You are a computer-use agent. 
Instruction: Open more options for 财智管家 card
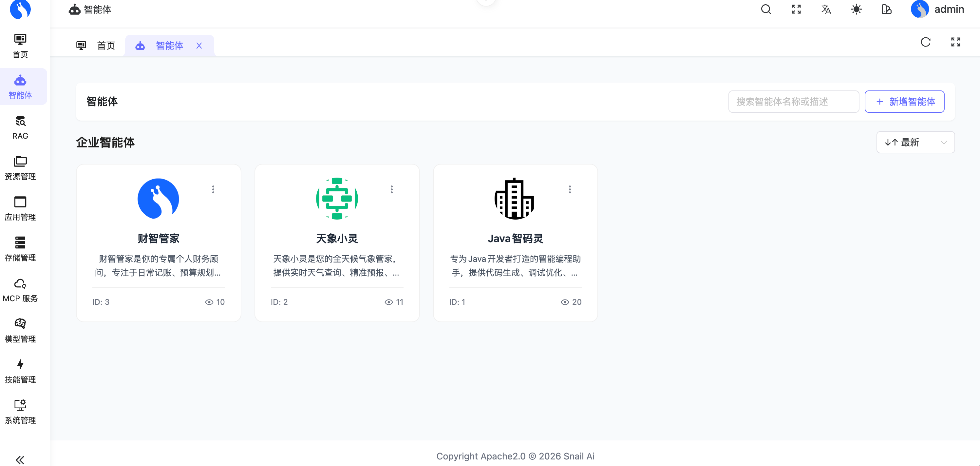[213, 189]
